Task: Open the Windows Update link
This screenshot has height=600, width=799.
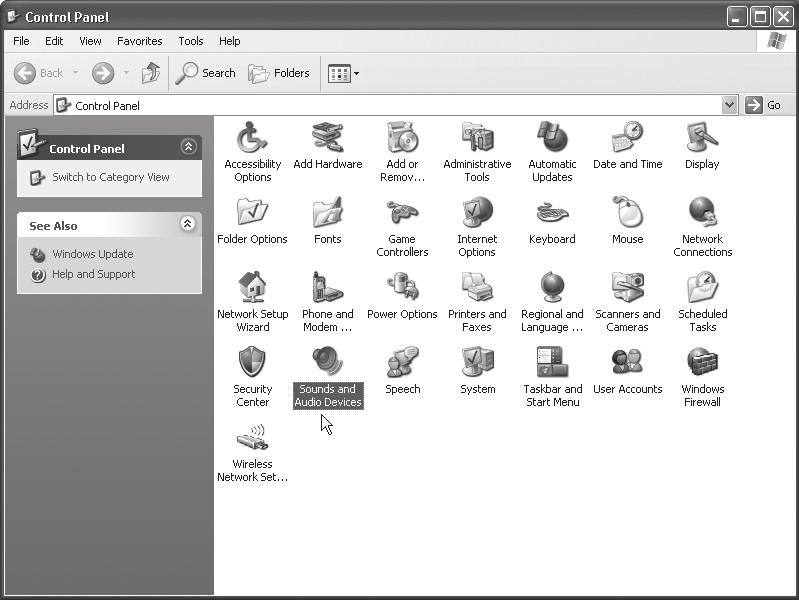Action: (93, 254)
